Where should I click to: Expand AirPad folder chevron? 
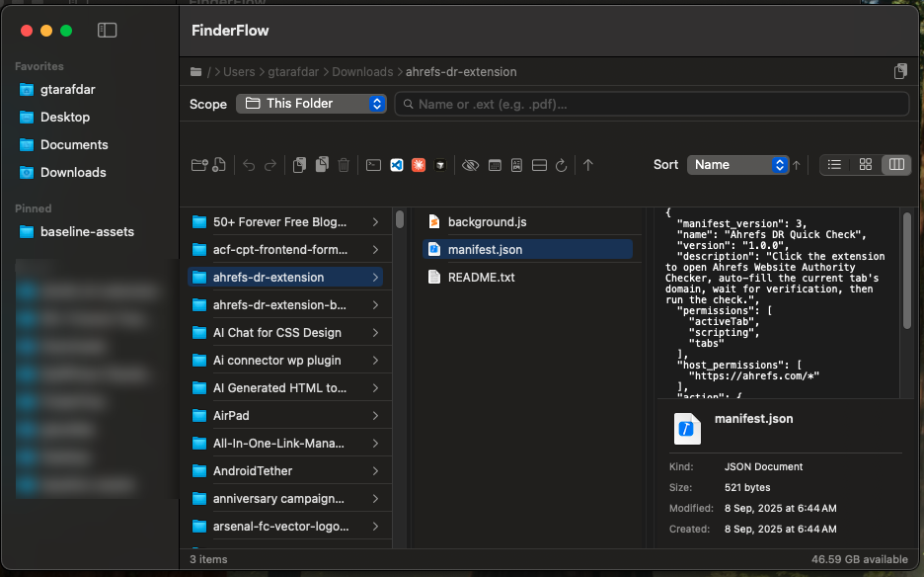(375, 416)
